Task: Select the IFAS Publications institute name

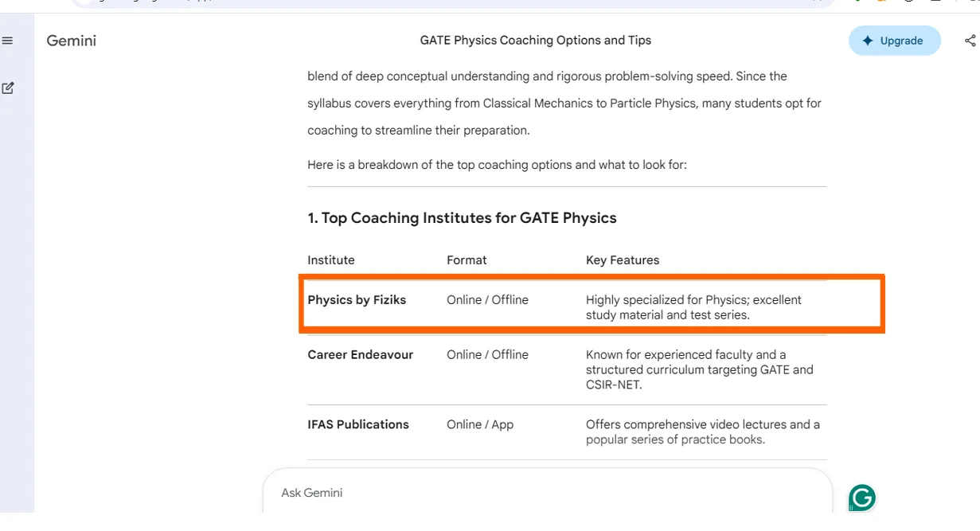Action: pos(358,425)
